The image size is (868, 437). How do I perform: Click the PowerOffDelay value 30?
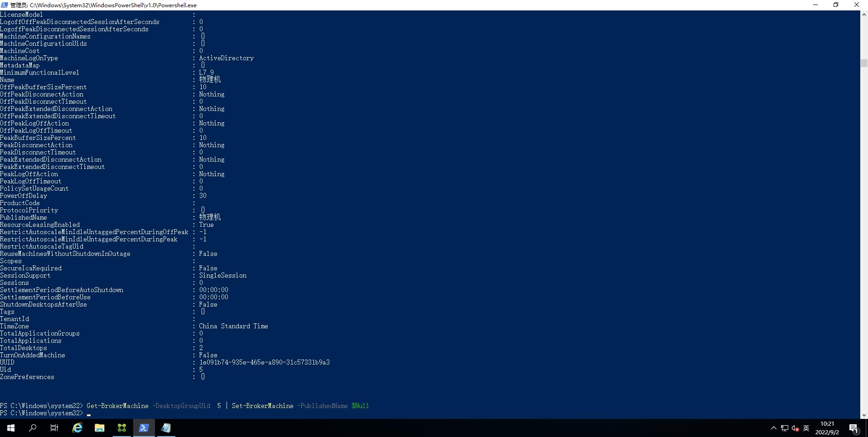[203, 196]
